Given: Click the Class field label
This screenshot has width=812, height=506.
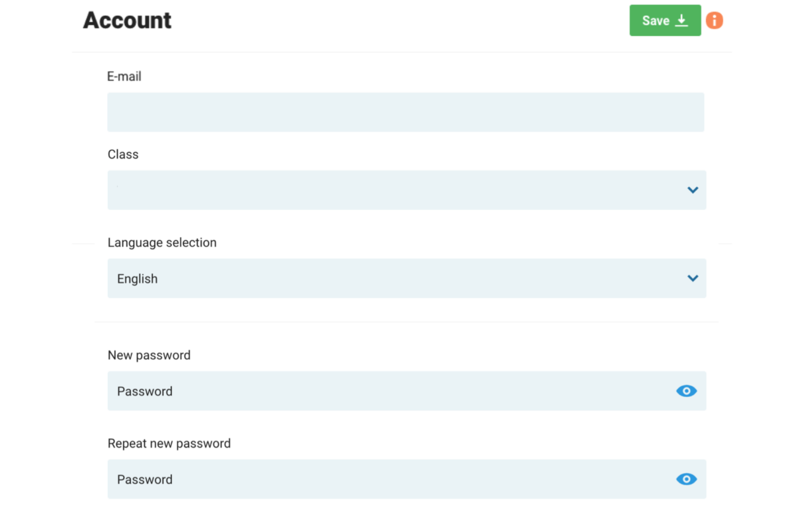Looking at the screenshot, I should coord(123,154).
